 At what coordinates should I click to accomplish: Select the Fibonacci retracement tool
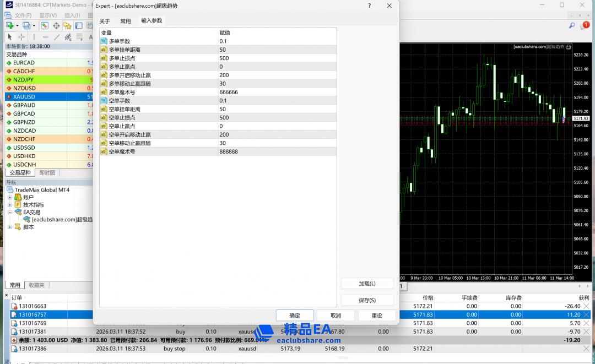(68, 37)
